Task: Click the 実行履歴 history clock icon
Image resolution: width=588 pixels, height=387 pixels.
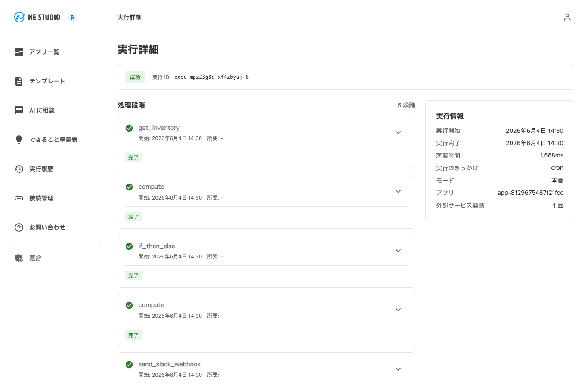Action: click(x=19, y=169)
